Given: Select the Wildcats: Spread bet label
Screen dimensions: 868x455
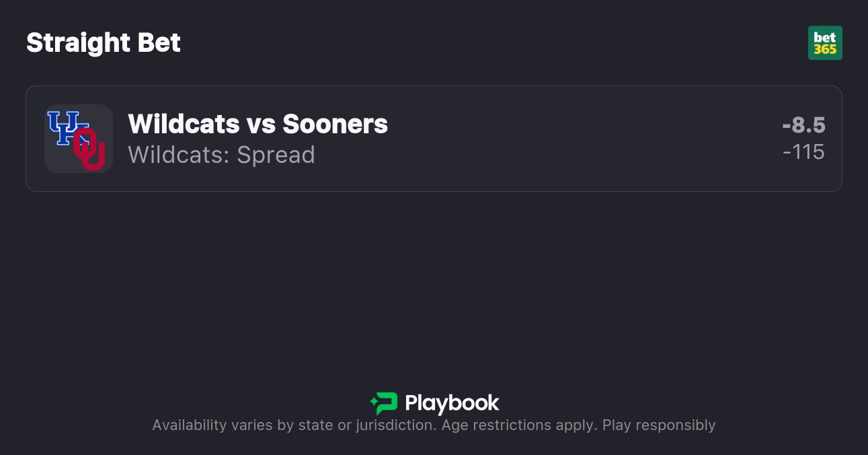Looking at the screenshot, I should 221,155.
